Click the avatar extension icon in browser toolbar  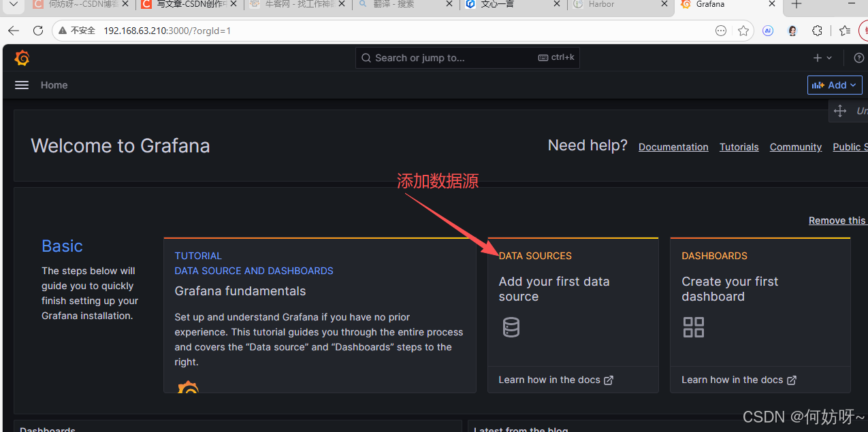pyautogui.click(x=792, y=31)
